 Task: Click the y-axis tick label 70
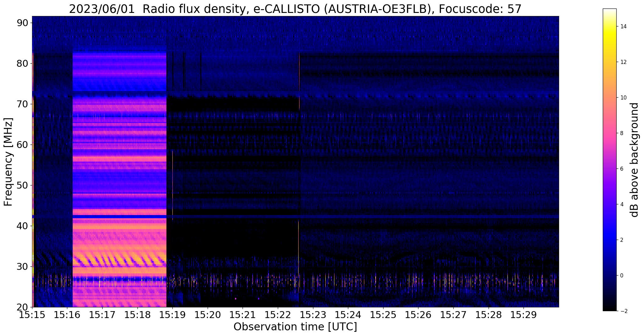pos(23,104)
